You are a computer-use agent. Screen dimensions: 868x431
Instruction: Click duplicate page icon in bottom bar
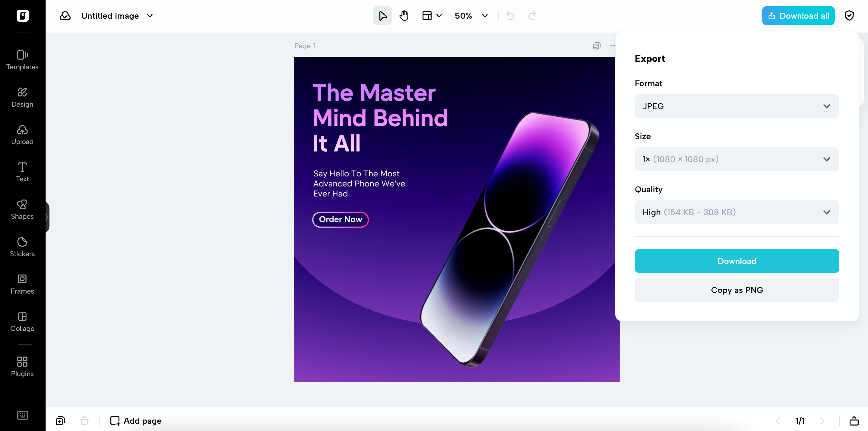pos(60,420)
